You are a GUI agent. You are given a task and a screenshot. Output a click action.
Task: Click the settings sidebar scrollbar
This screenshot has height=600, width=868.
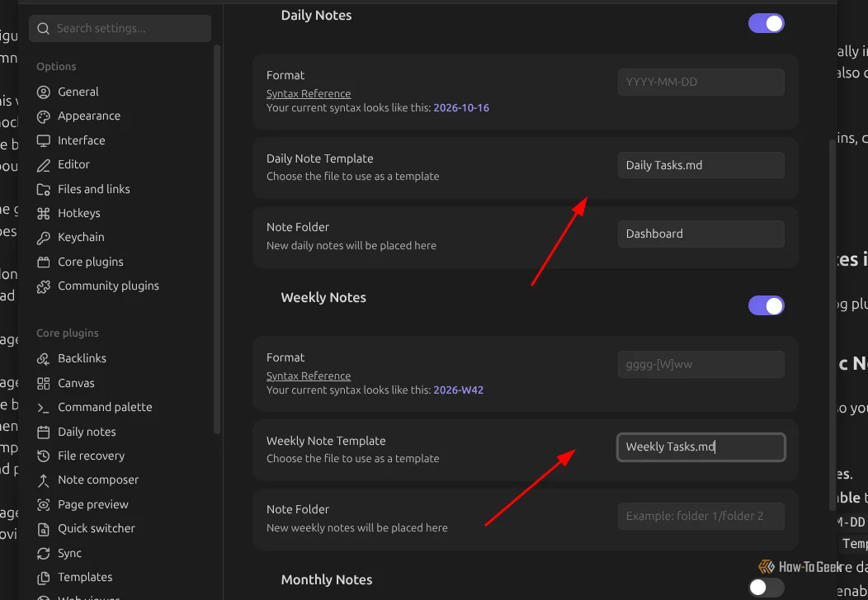(x=217, y=239)
